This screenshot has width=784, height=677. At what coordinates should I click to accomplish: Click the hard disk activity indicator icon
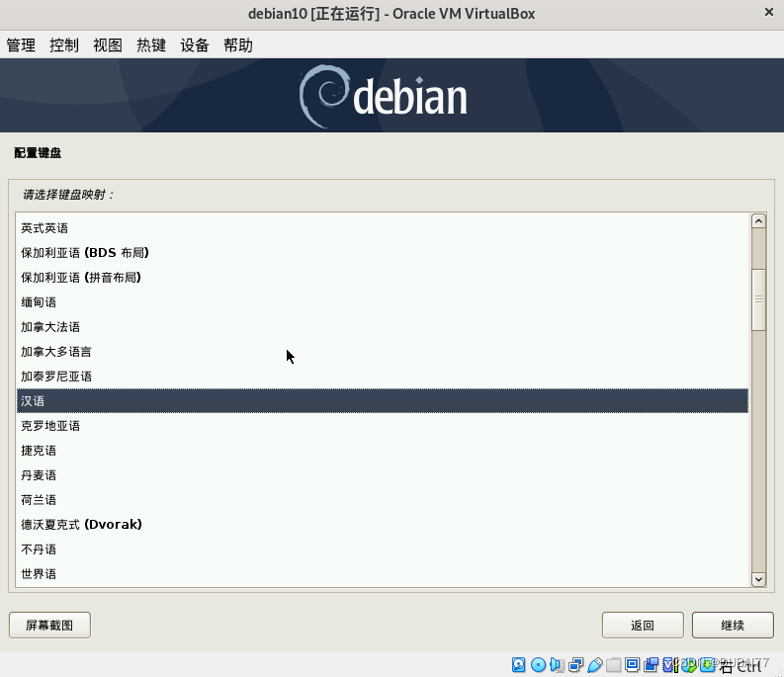(518, 664)
